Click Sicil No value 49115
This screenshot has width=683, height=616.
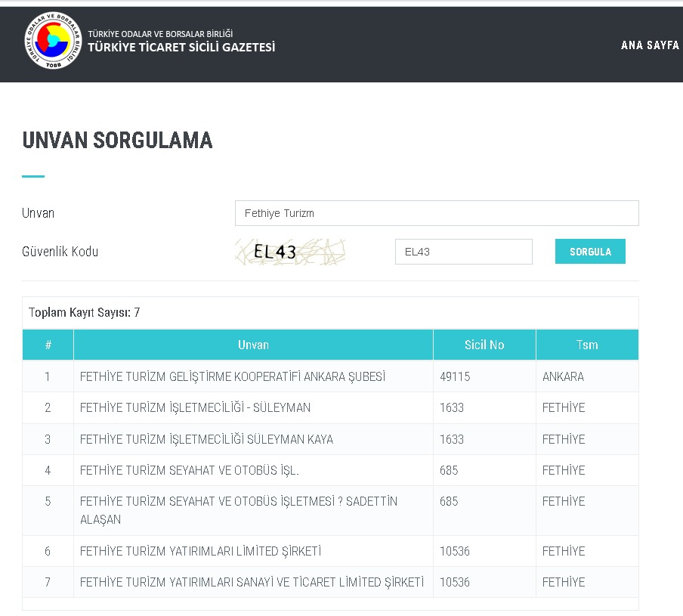click(x=455, y=376)
